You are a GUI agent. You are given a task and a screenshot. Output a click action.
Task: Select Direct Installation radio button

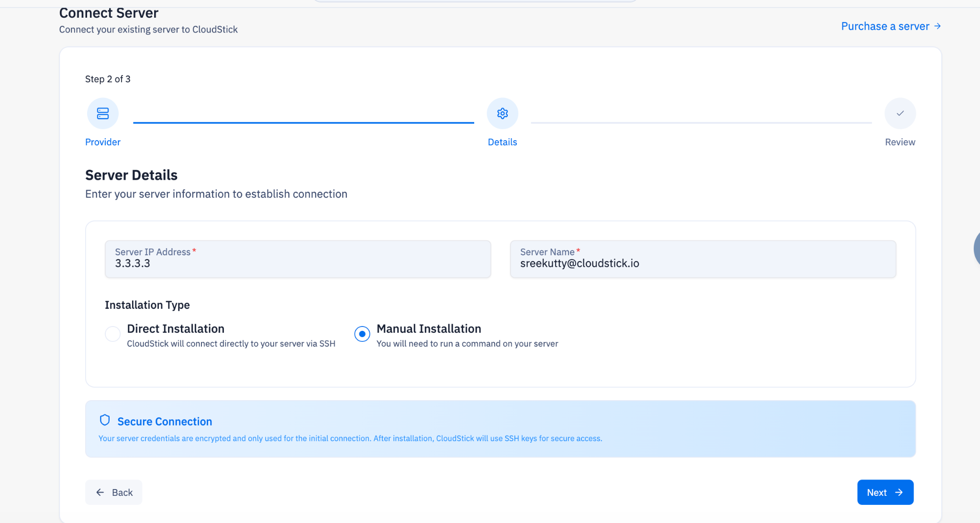click(x=113, y=334)
